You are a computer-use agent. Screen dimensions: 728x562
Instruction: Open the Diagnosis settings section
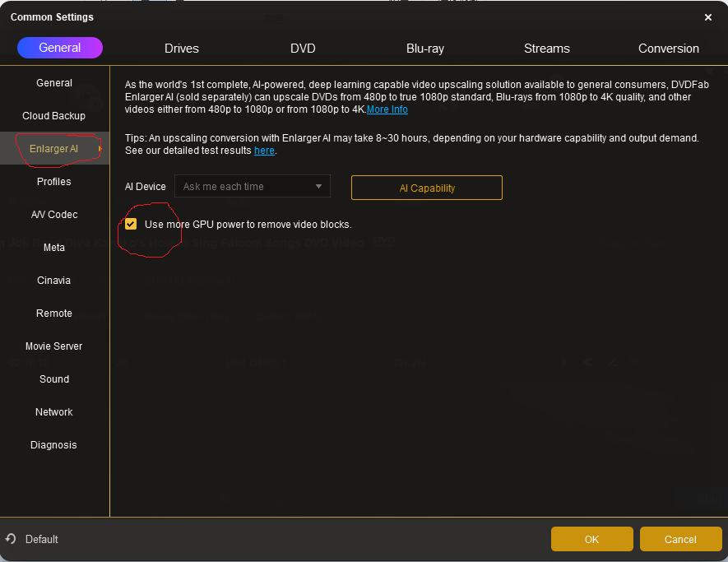pyautogui.click(x=54, y=445)
